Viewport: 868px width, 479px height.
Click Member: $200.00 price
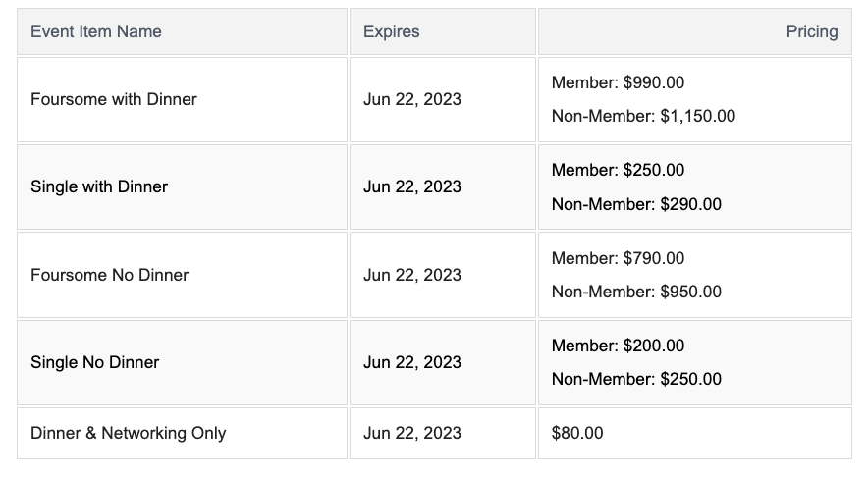click(x=618, y=346)
